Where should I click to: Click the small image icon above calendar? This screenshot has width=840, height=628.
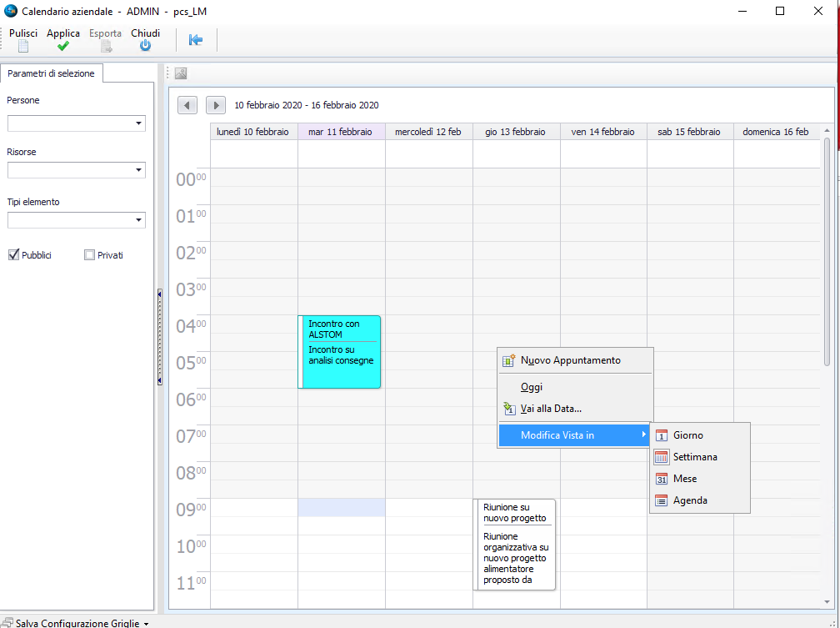point(181,73)
